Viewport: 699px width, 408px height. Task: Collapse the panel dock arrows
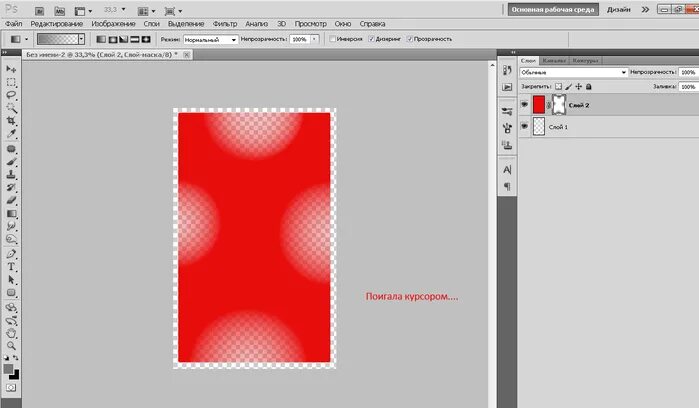(x=513, y=53)
